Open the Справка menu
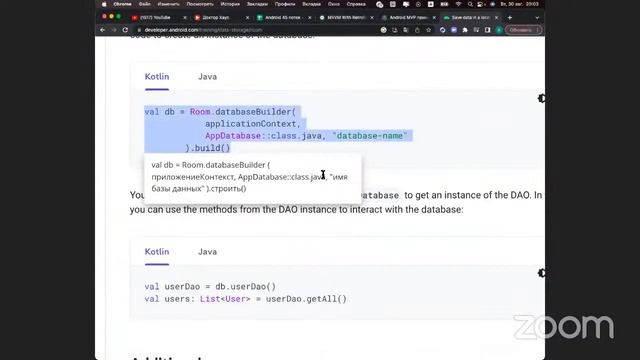The width and height of the screenshot is (640, 360). 356,4
